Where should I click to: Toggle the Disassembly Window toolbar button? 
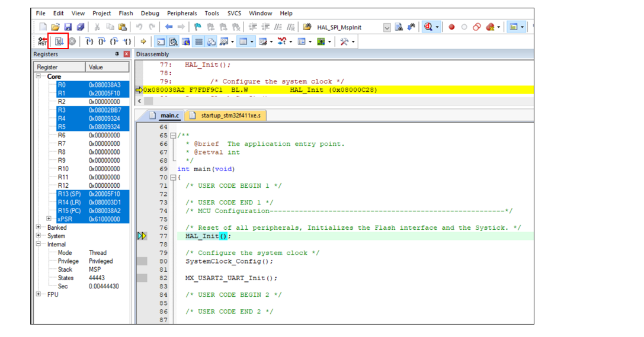173,41
